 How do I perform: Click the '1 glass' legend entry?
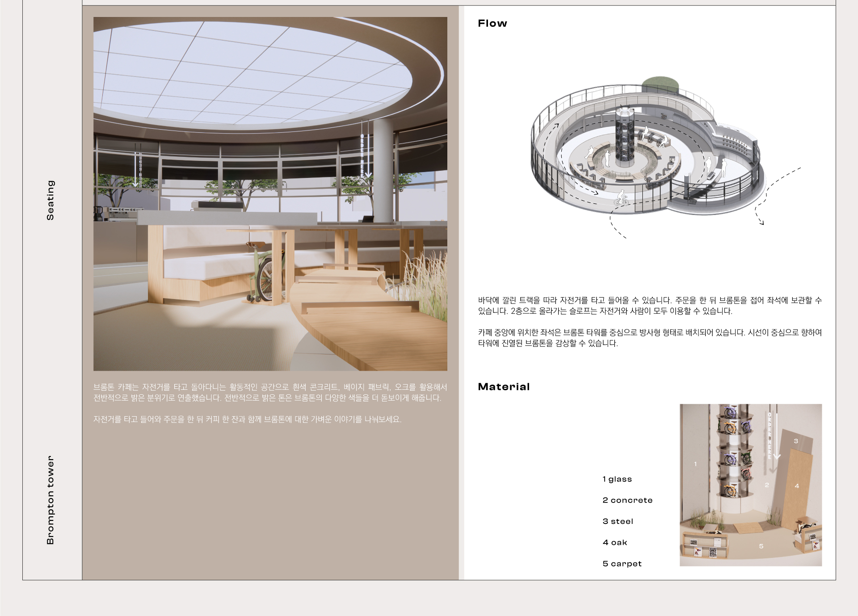617,479
